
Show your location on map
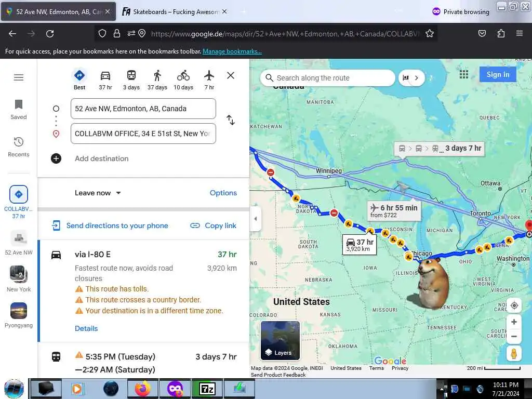coord(514,305)
